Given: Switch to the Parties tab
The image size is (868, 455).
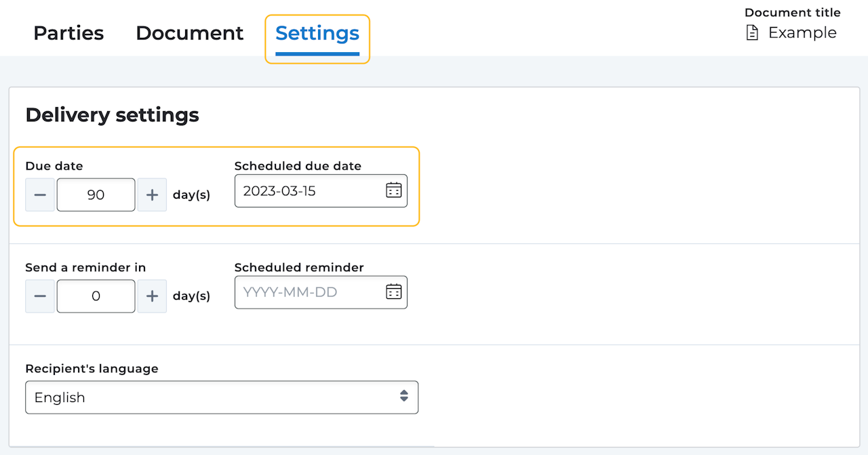Looking at the screenshot, I should 68,33.
